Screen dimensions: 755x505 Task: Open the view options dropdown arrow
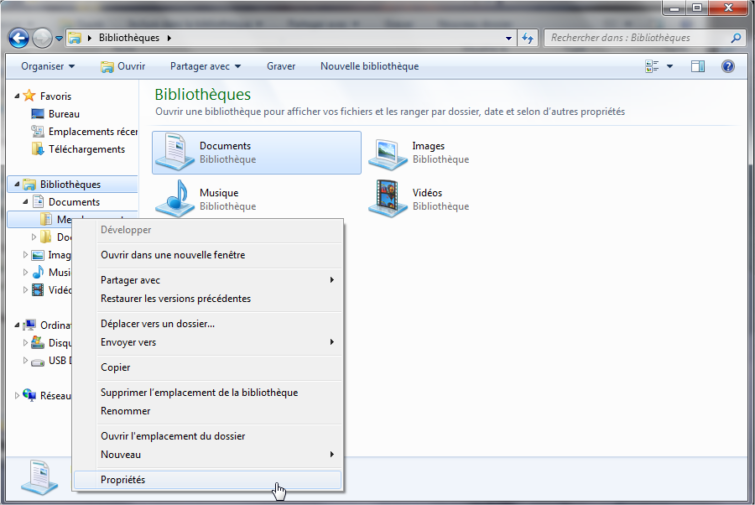(670, 66)
